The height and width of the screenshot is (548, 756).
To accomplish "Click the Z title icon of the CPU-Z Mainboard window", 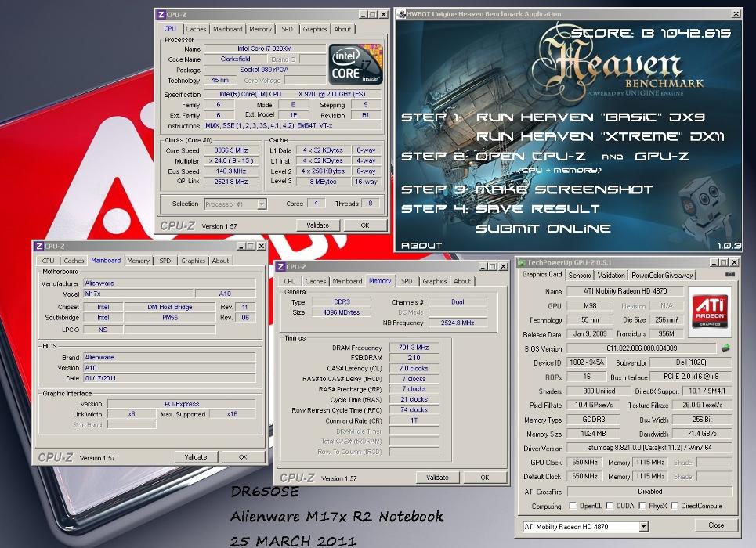I will pyautogui.click(x=38, y=247).
